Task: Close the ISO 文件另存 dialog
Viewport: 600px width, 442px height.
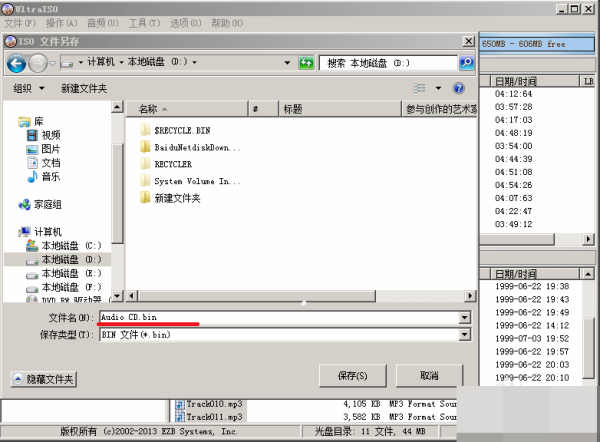Action: 468,41
